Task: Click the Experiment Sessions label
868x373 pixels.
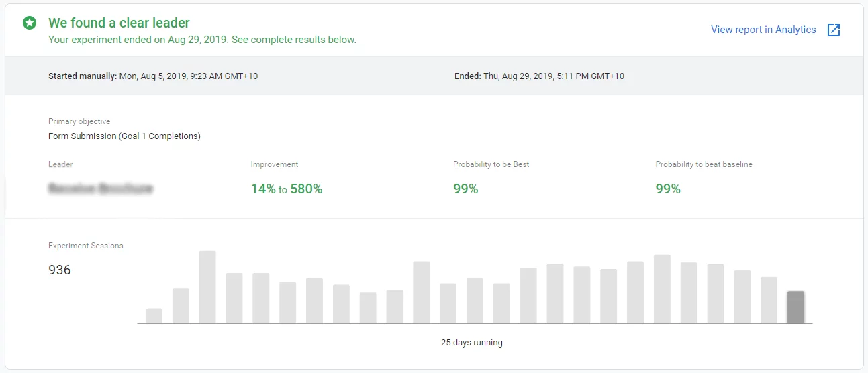Action: point(86,246)
